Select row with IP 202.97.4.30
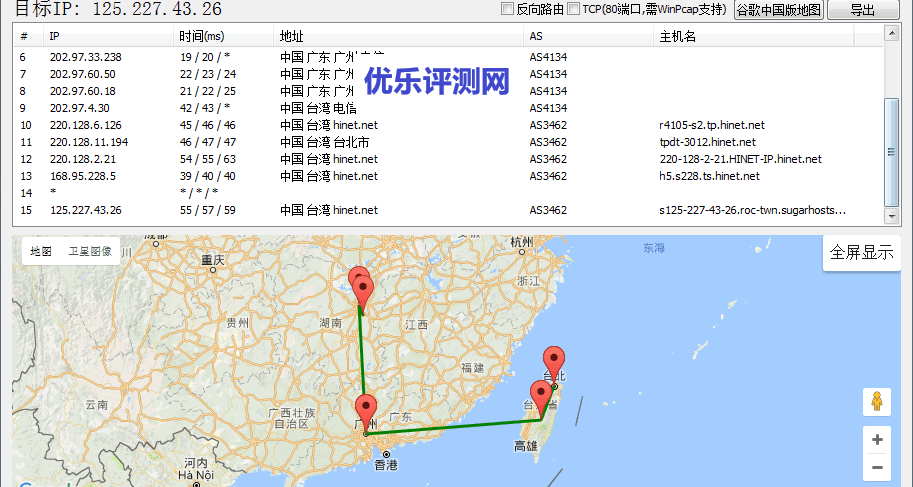The width and height of the screenshot is (913, 487). (448, 108)
